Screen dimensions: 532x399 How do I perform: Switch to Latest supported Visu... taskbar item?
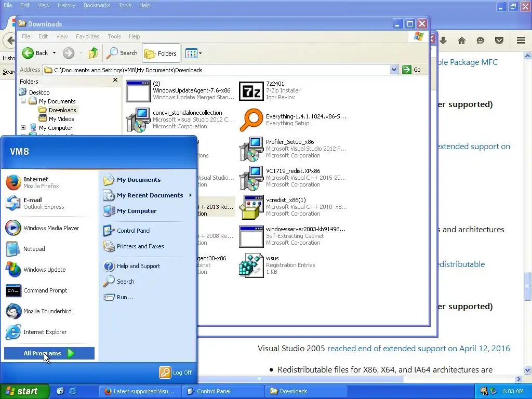point(140,391)
